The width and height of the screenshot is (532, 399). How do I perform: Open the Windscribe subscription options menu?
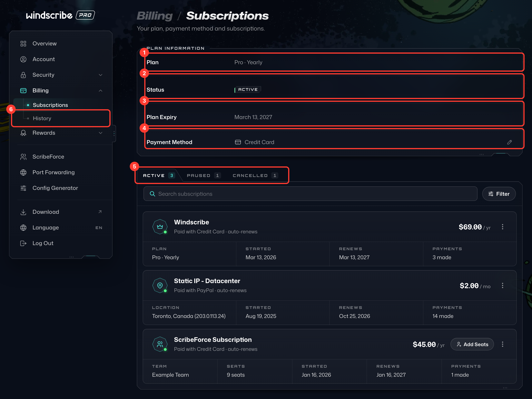502,227
